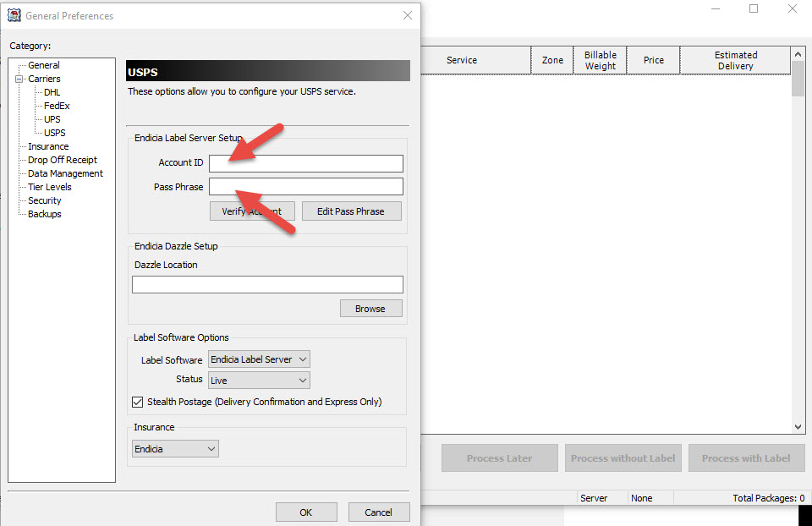Open the Drop Off Receipt category
Viewport: 812px width, 526px height.
click(x=62, y=160)
